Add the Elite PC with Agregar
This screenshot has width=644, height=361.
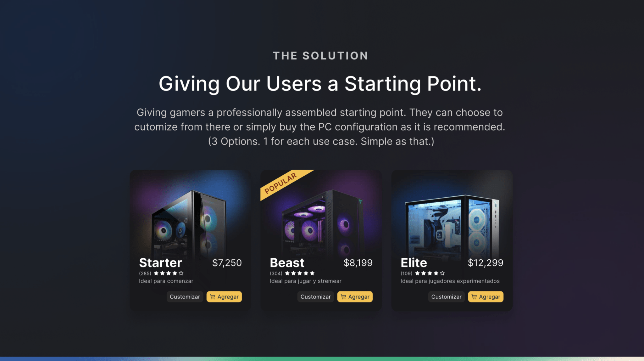point(486,297)
